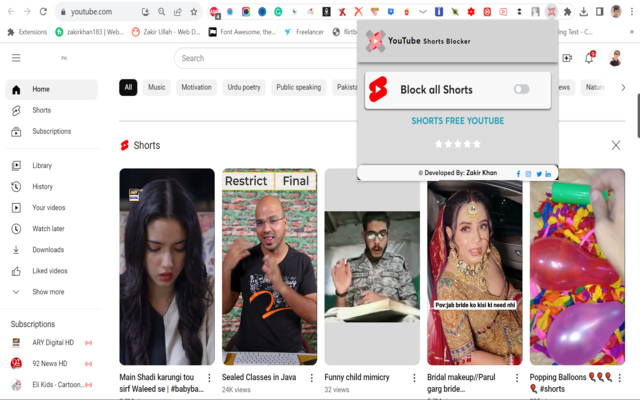Open the Chrome profile avatar
The image size is (640, 400).
tap(616, 12)
